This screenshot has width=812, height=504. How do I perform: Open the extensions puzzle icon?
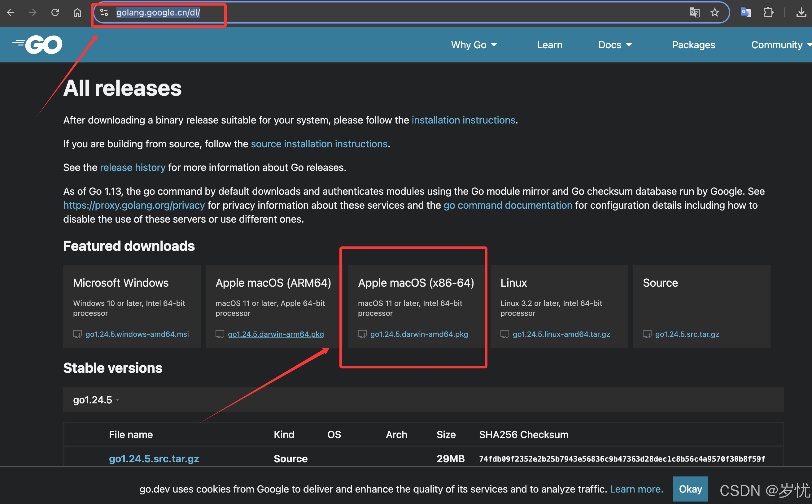coord(768,13)
